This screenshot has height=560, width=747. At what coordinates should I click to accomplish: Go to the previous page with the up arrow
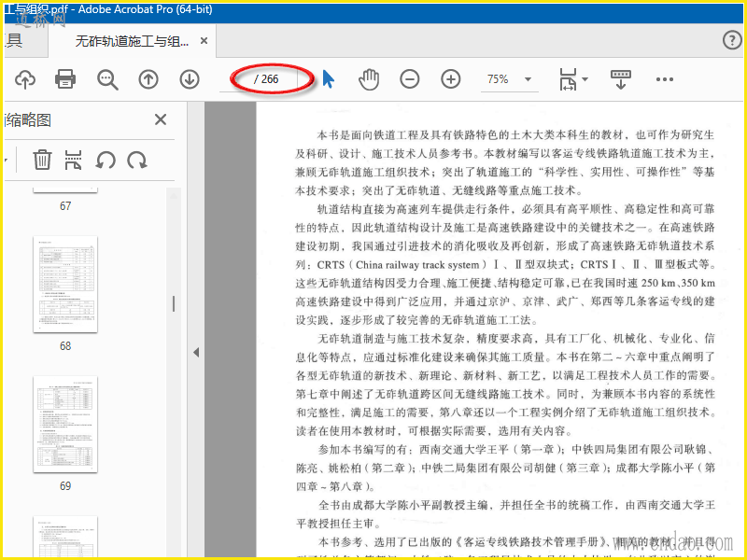click(148, 79)
